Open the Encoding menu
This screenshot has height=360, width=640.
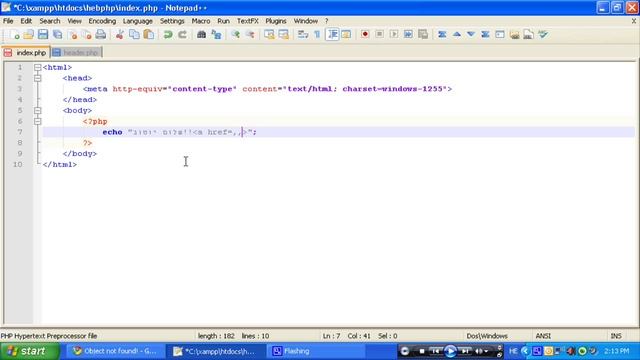coord(102,21)
